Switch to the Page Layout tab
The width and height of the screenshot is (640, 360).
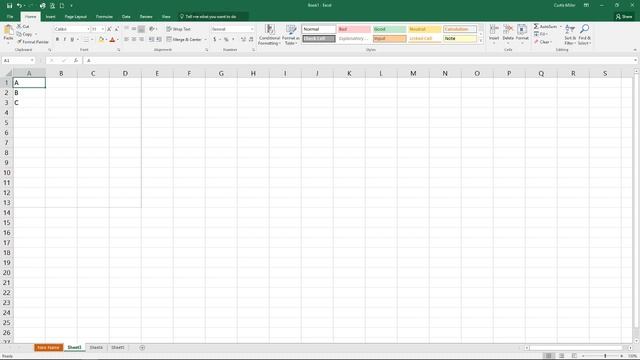(x=76, y=17)
